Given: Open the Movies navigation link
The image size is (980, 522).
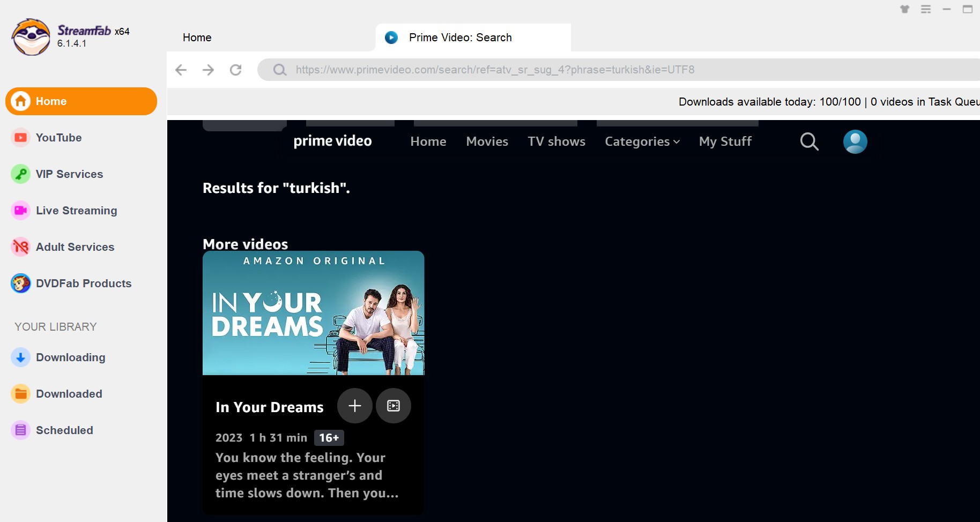Looking at the screenshot, I should 487,141.
